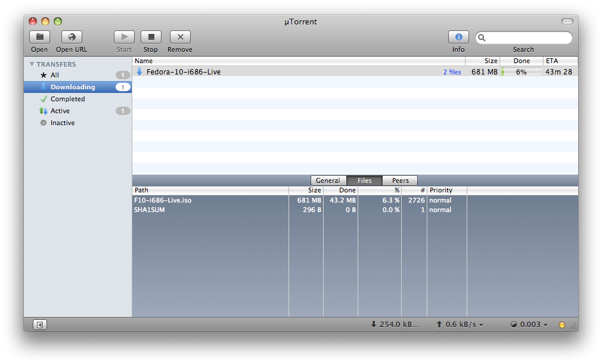Toggle the toolbar with the pill button
This screenshot has width=602, height=364.
coord(567,21)
